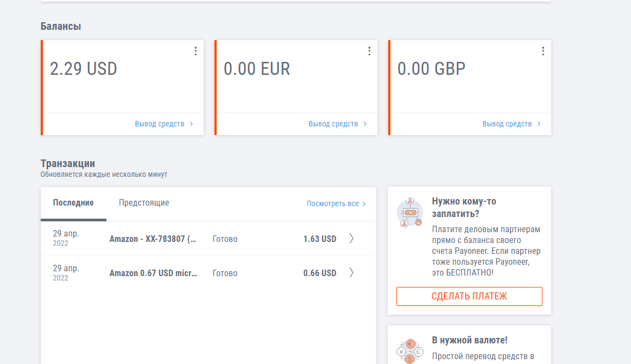Click the currency exchange icon beside 'В нужной валюте!'

click(x=410, y=351)
